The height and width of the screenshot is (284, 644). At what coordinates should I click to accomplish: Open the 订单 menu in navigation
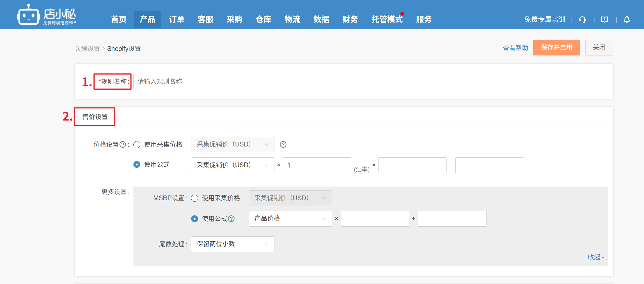point(177,19)
